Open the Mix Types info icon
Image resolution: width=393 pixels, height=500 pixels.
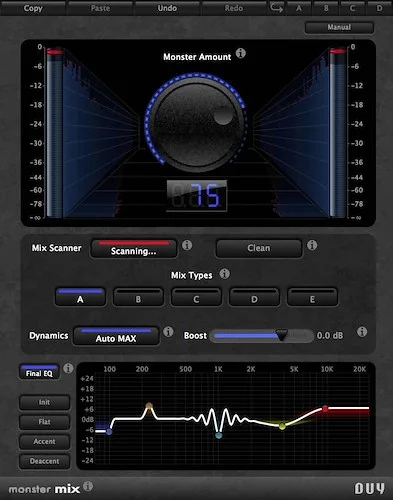pyautogui.click(x=225, y=274)
